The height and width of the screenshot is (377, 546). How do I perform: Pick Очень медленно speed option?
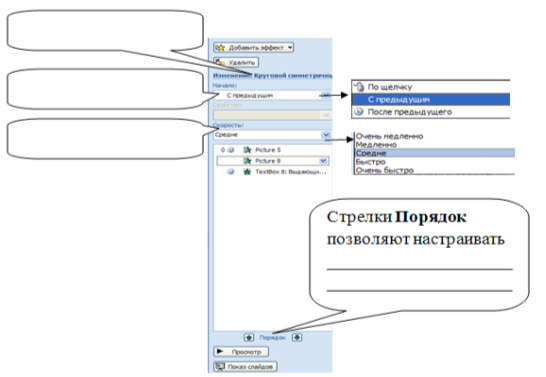coord(389,136)
